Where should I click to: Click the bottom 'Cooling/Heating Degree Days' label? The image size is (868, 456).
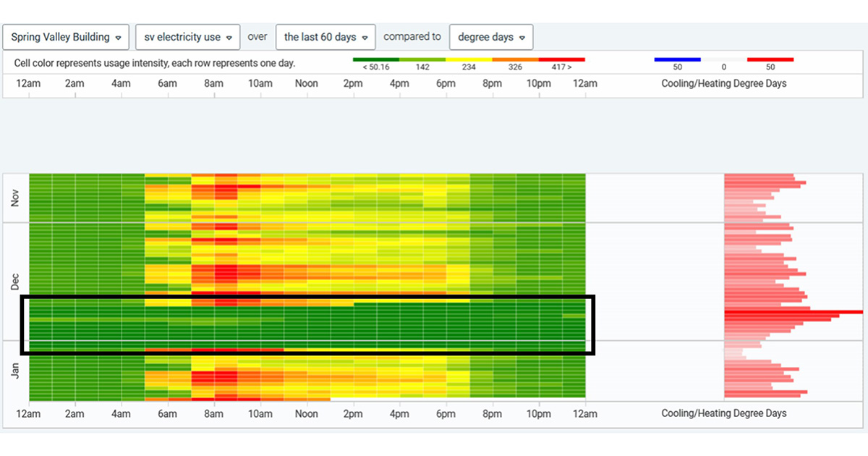[724, 413]
